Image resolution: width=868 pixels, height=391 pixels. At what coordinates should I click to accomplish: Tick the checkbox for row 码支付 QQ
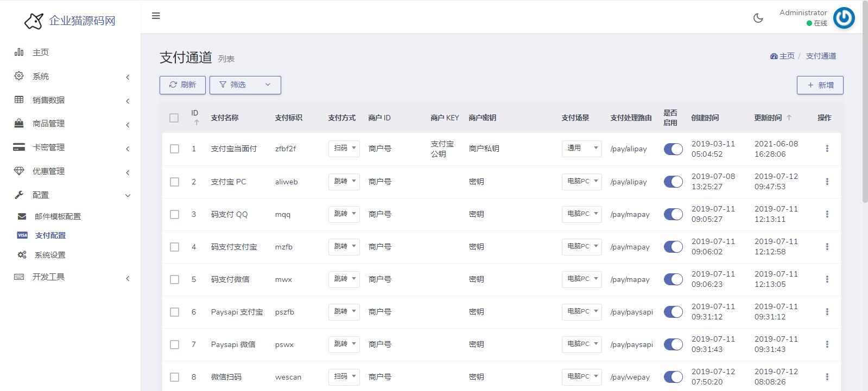[174, 214]
